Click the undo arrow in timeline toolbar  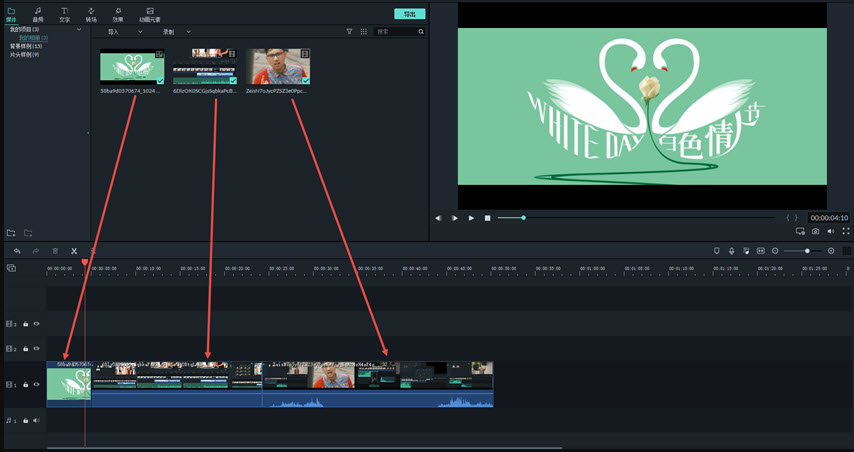[x=17, y=251]
